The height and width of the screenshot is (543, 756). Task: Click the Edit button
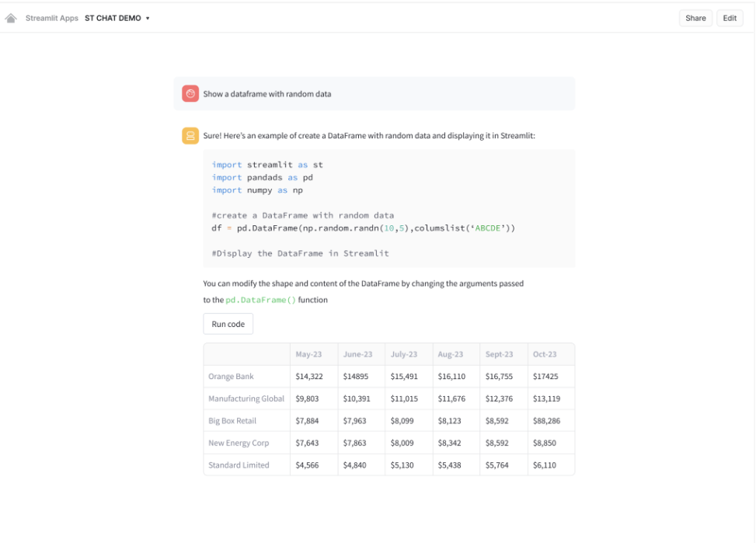point(730,19)
